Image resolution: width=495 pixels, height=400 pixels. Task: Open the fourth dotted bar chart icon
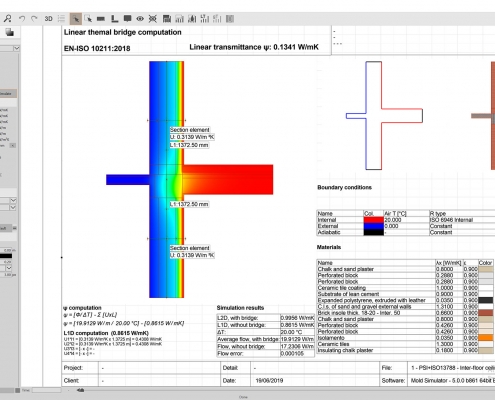(x=205, y=19)
